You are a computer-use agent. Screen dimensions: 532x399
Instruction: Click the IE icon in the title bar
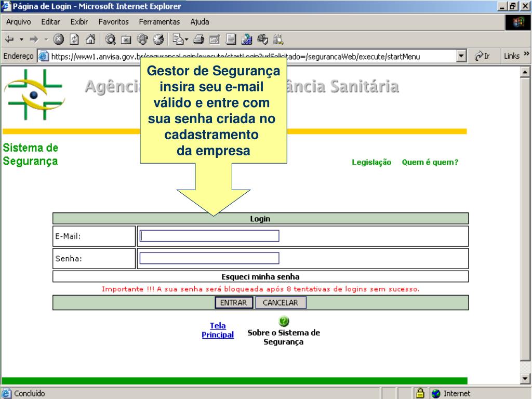coord(6,6)
